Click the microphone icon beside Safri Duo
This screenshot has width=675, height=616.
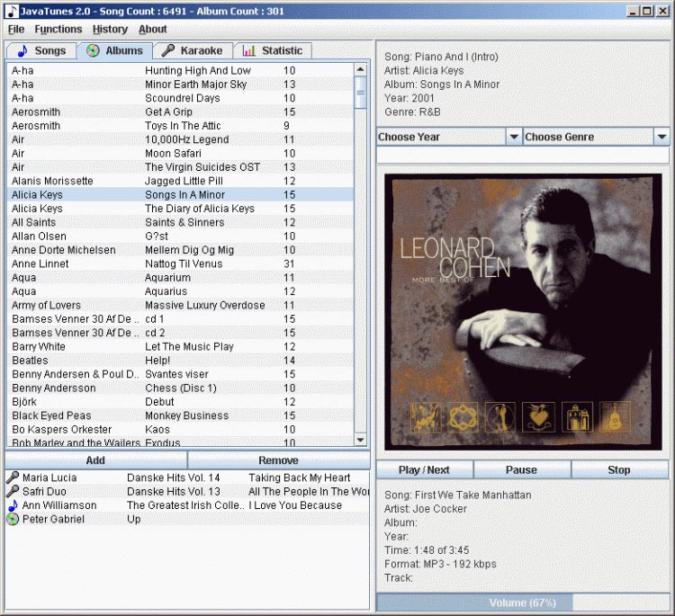click(x=13, y=492)
